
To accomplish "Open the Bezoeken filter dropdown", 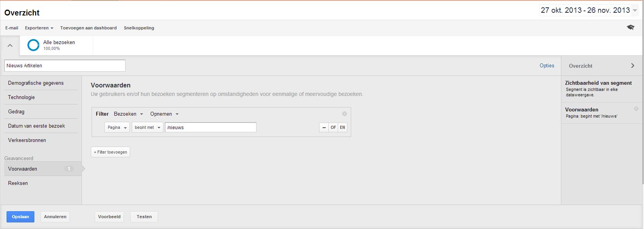I will [128, 114].
